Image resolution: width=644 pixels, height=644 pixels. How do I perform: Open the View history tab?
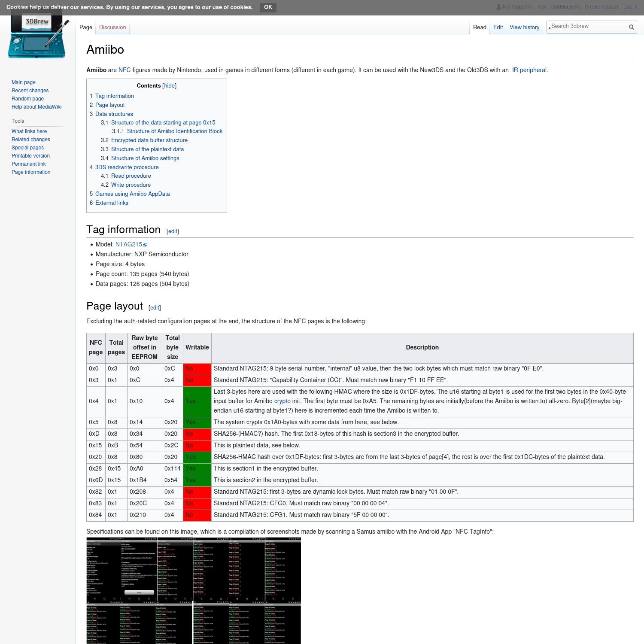click(x=524, y=27)
